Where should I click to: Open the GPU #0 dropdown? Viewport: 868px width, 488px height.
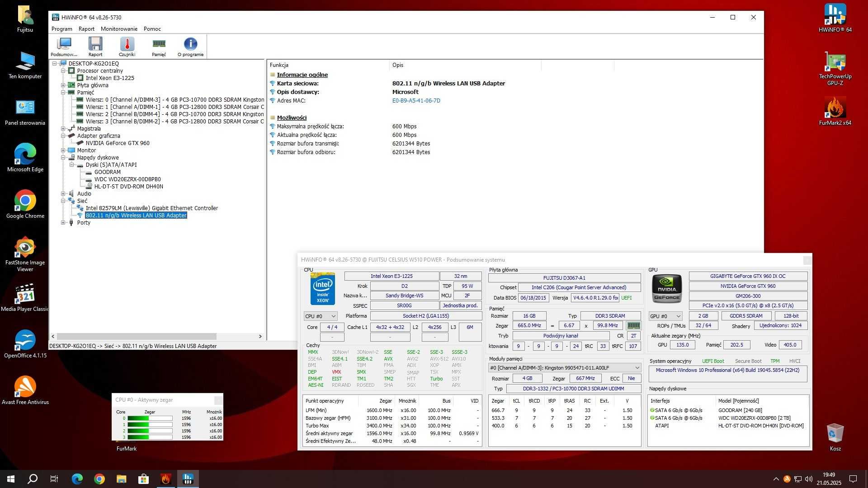[x=665, y=316]
